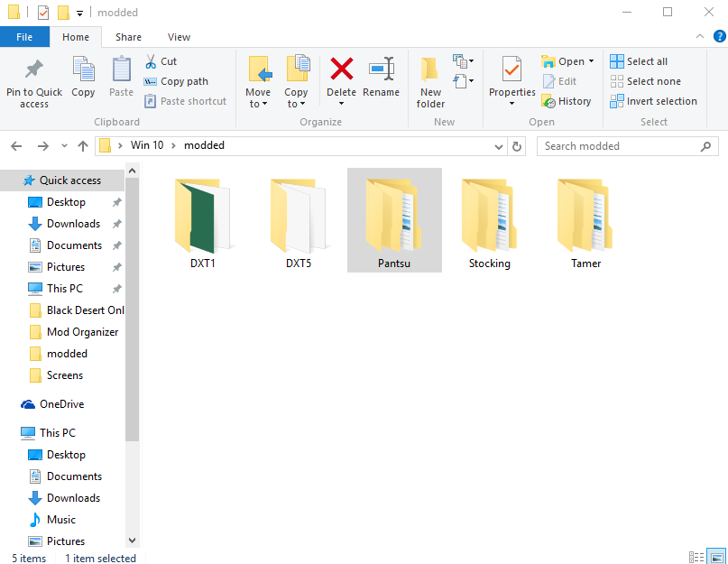The height and width of the screenshot is (564, 728).
Task: Click the Copy icon in Clipboard group
Action: tap(83, 77)
